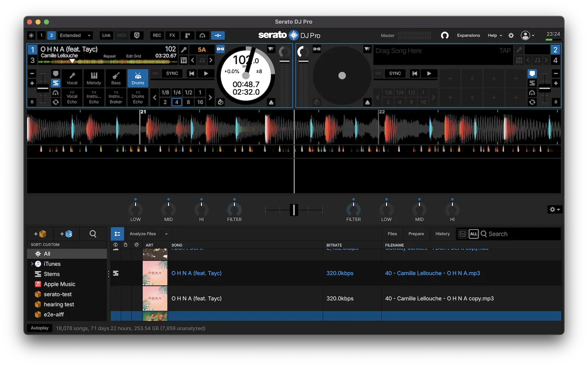
Task: Open the Extended display mode dropdown
Action: pyautogui.click(x=75, y=36)
